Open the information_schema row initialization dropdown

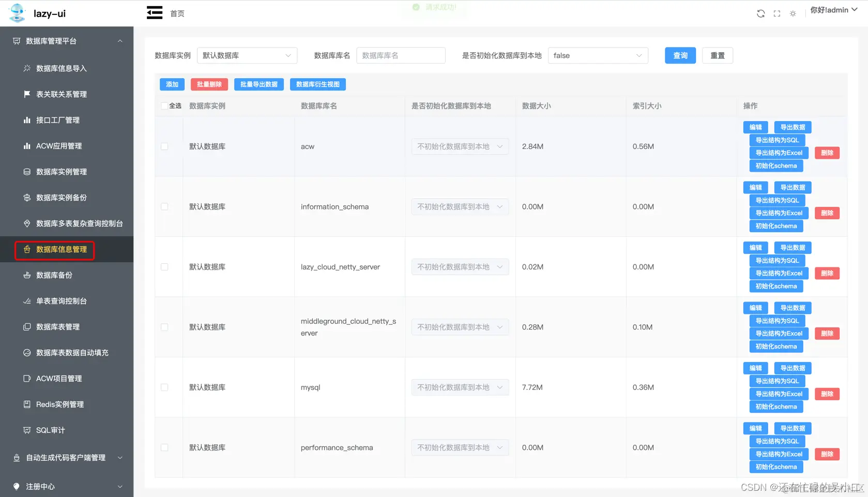[x=460, y=207]
